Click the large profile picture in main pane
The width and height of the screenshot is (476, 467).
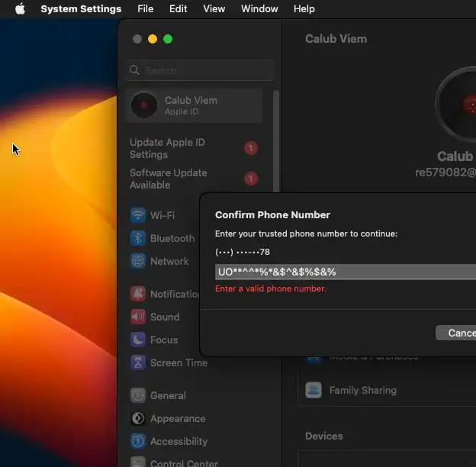coord(456,104)
